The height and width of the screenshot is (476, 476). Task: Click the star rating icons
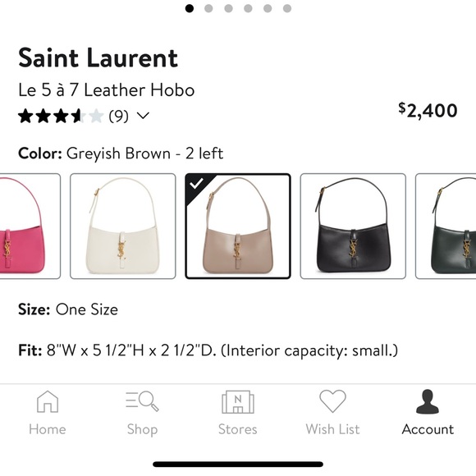coord(61,116)
